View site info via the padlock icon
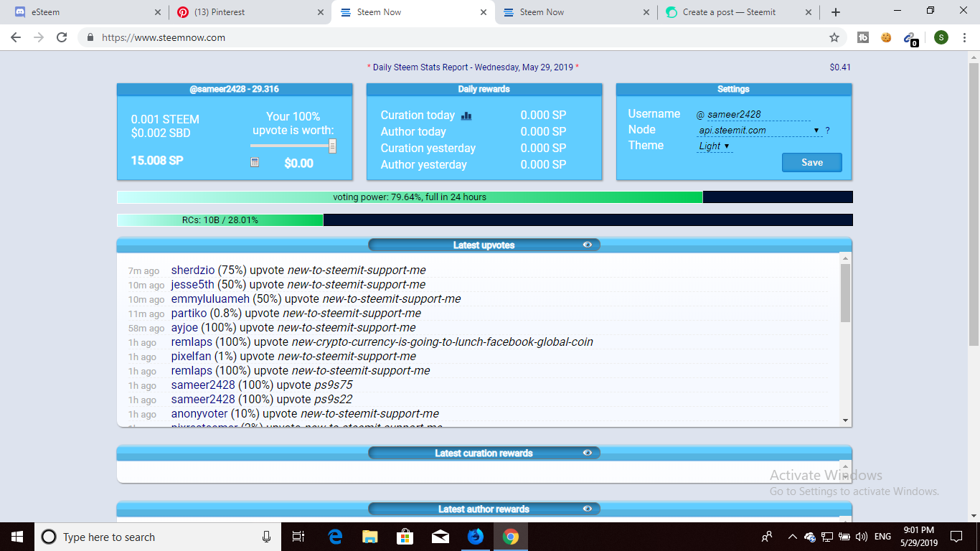This screenshot has height=551, width=980. point(90,37)
